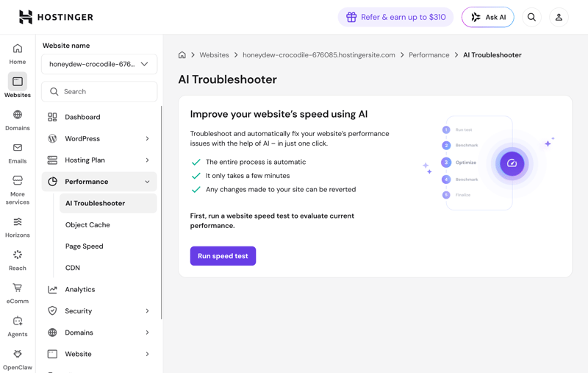This screenshot has height=373, width=588.
Task: Open the Home section in sidebar
Action: coord(17,54)
